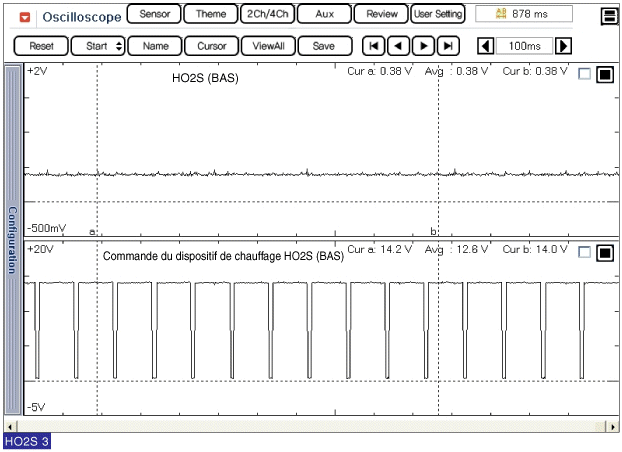
Task: Decrease the 100ms time base
Action: 485,46
